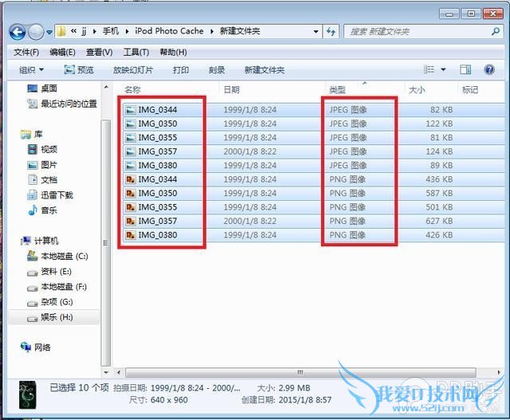Open the 帮助(H) menu
510x420 pixels.
(x=173, y=52)
